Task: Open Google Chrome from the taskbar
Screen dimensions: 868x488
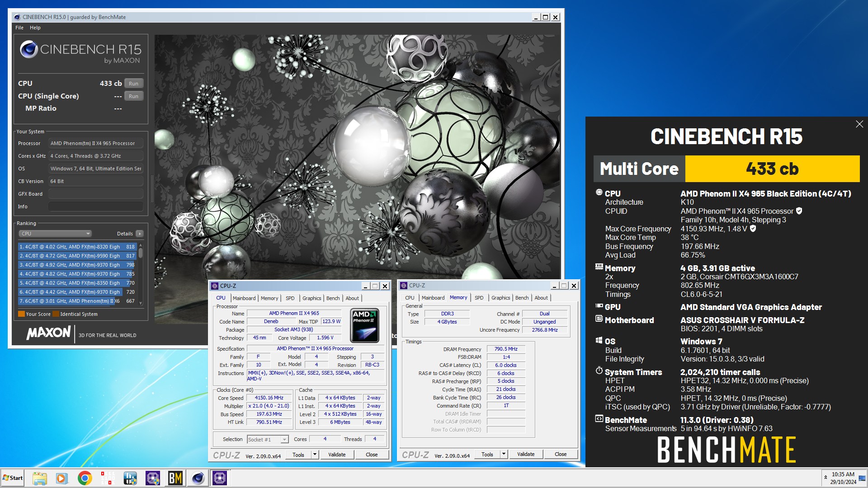Action: pos(85,478)
